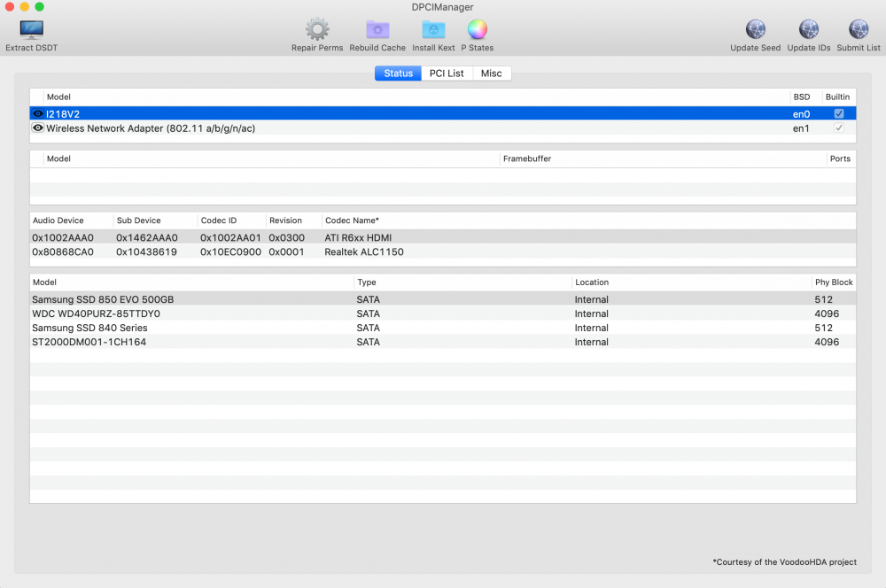Viewport: 886px width, 588px height.
Task: Switch to the PCI List tab
Action: coord(447,73)
